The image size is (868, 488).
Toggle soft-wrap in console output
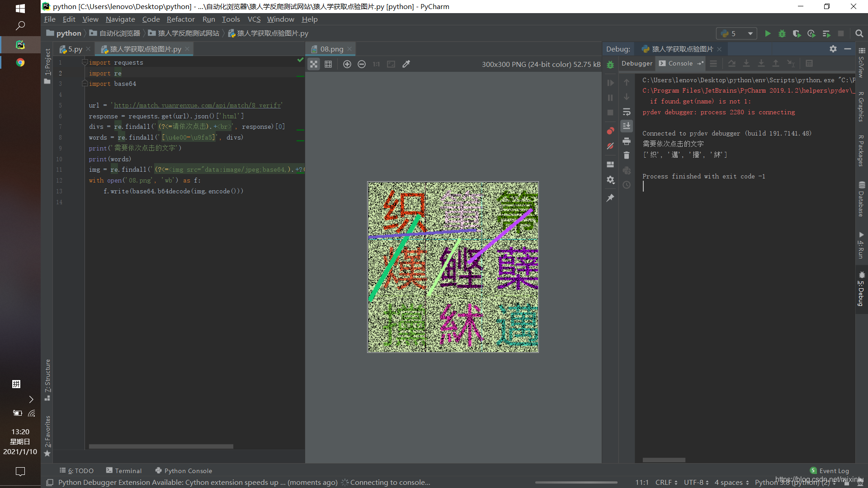coord(627,112)
